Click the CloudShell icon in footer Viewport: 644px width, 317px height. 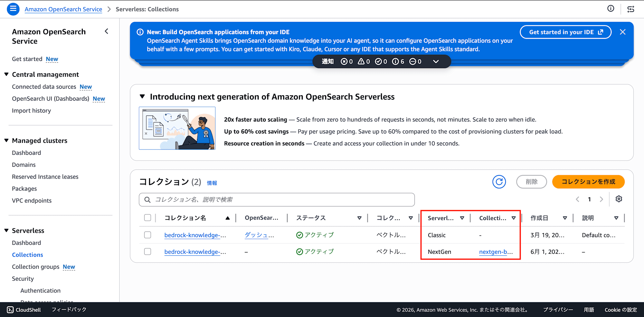click(x=10, y=310)
